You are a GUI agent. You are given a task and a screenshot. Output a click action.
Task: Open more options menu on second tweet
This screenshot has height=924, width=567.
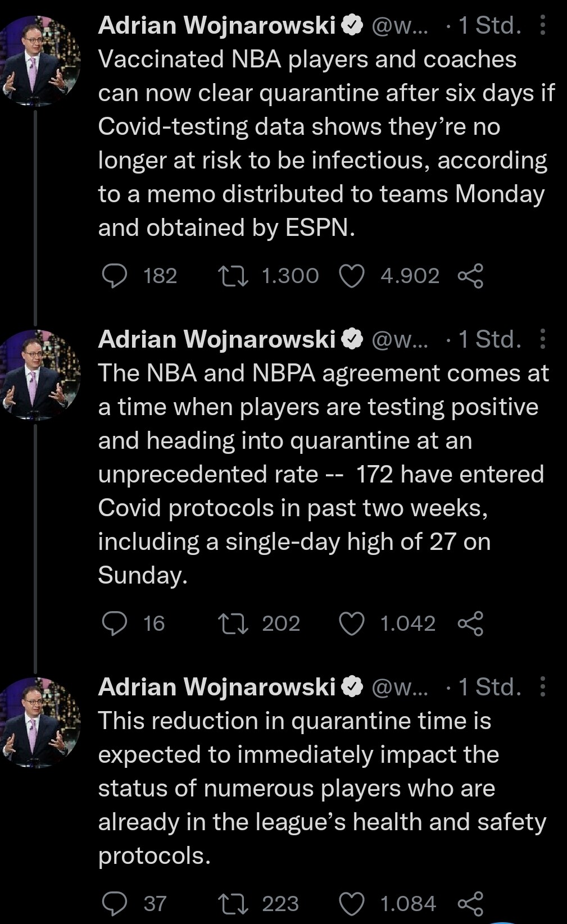click(x=542, y=339)
